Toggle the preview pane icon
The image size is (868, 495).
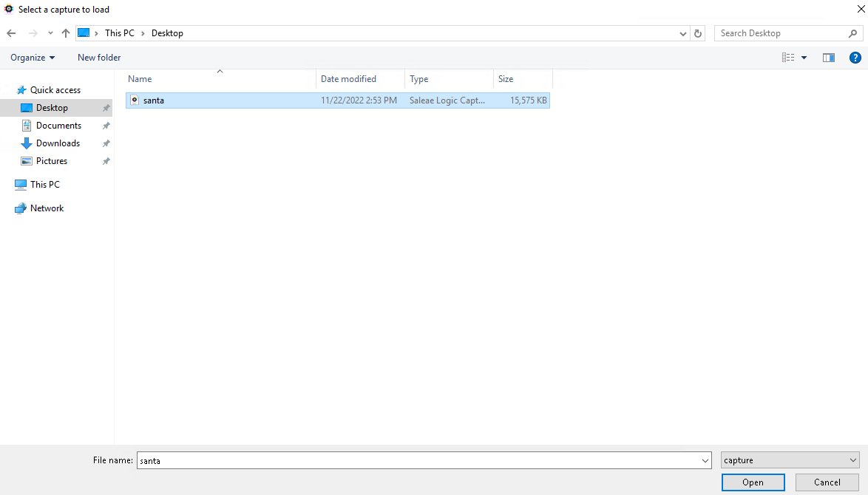pyautogui.click(x=829, y=58)
